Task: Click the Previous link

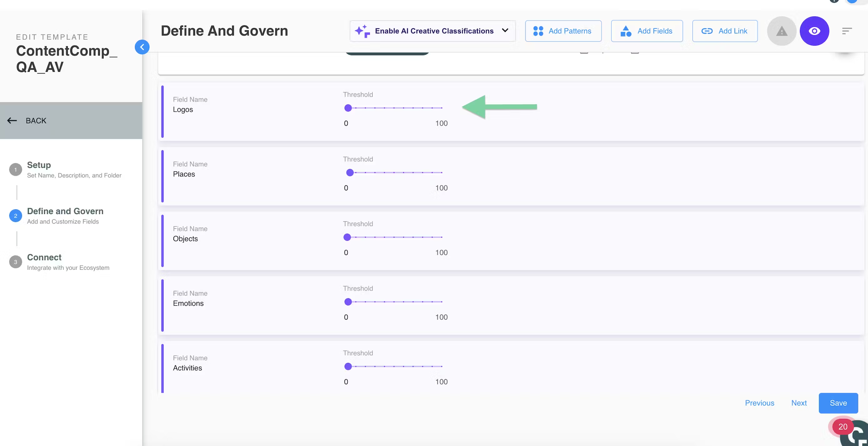Action: 759,403
